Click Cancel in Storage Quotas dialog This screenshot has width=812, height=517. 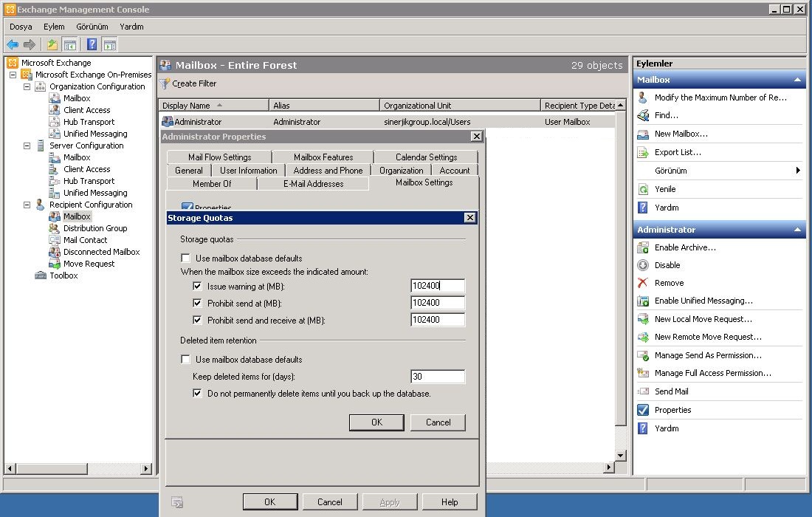point(438,422)
